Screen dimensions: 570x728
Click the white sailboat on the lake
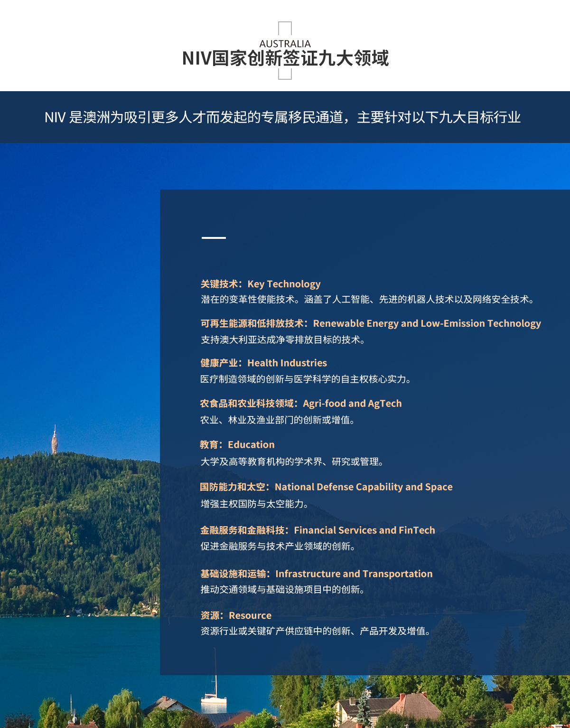coord(214,696)
